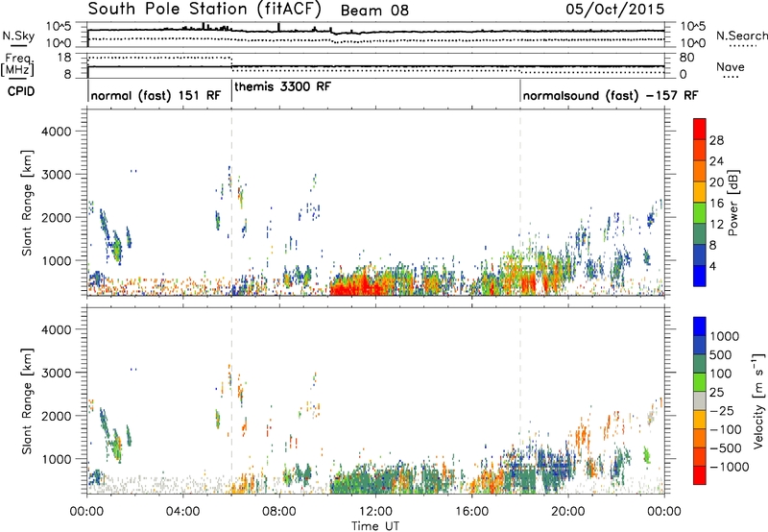Select the yellow 16–20 dB Power colorbar segment
The width and height of the screenshot is (768, 532).
point(700,191)
